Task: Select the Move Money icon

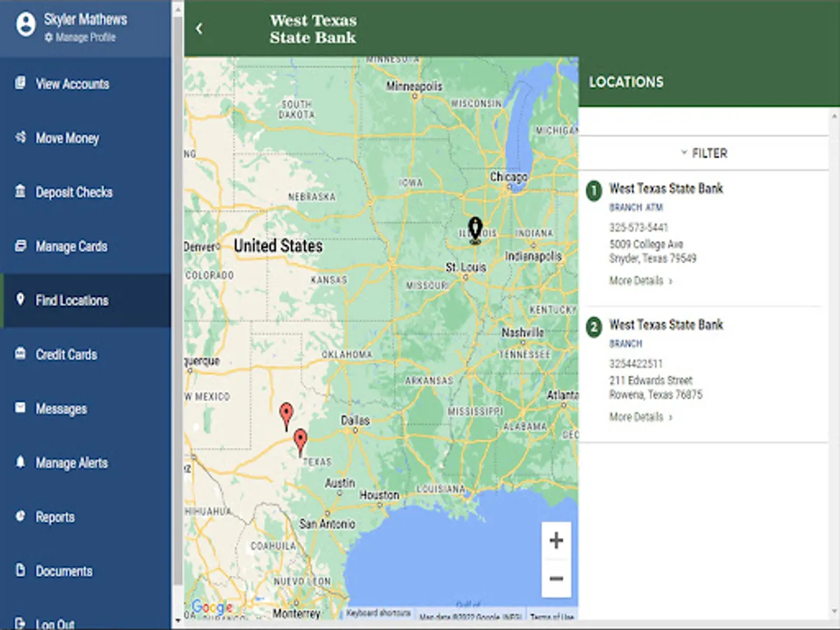Action: pos(20,138)
